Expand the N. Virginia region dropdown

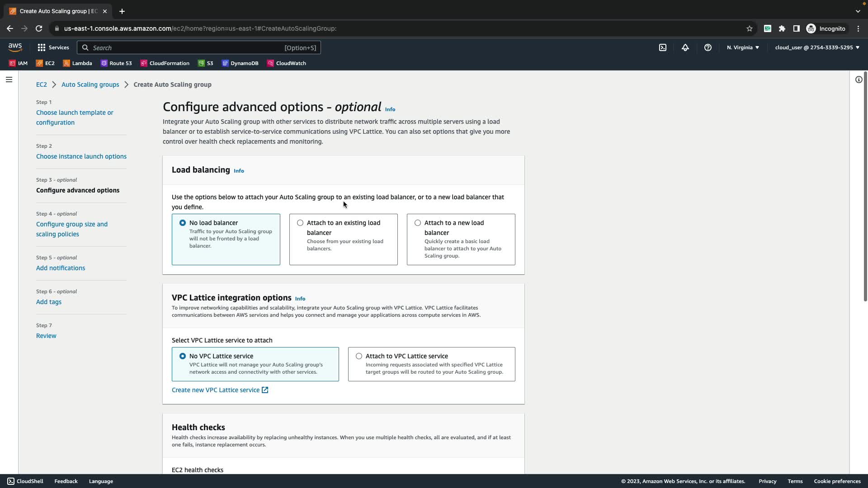click(743, 47)
